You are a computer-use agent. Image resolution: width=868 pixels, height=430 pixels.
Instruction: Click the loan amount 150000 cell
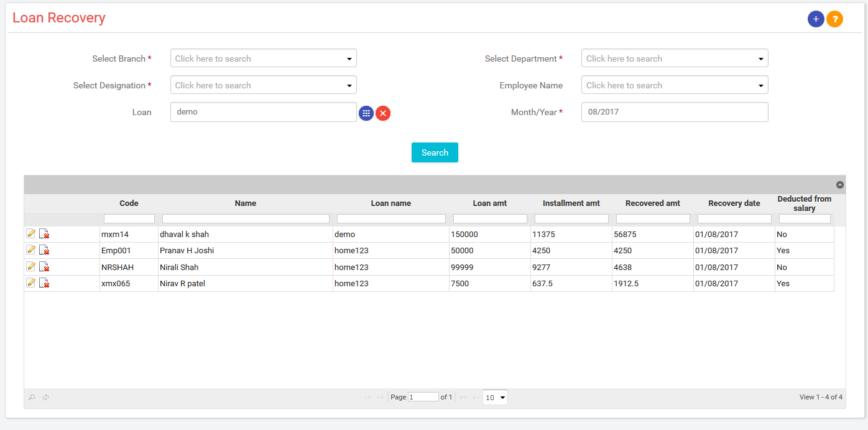pos(490,235)
